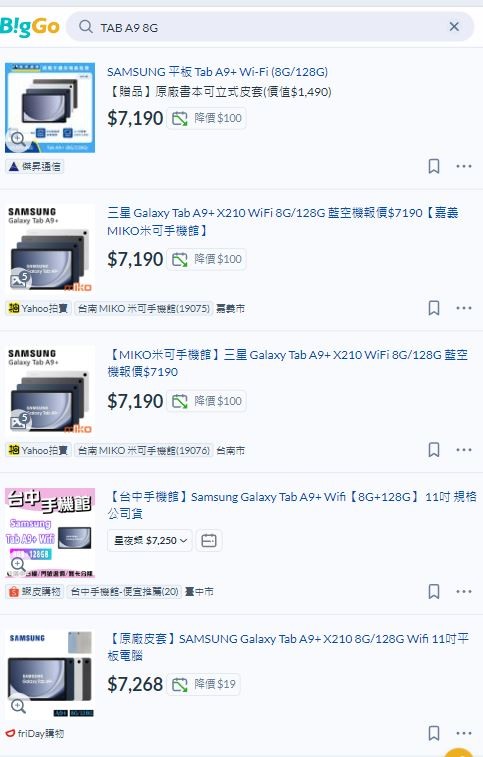
Task: Expand the 星夜銀 $7,250 variant dropdown
Action: pos(150,541)
